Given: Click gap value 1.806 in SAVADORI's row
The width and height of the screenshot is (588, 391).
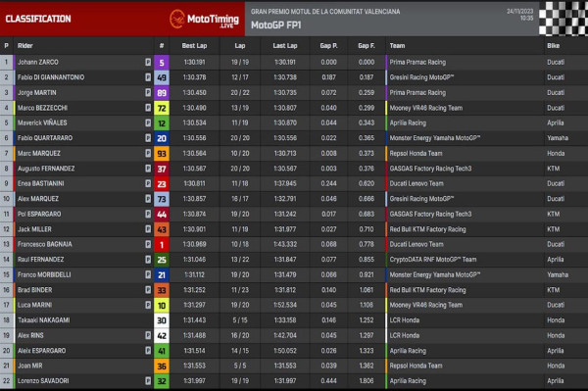Looking at the screenshot, I should coord(367,381).
